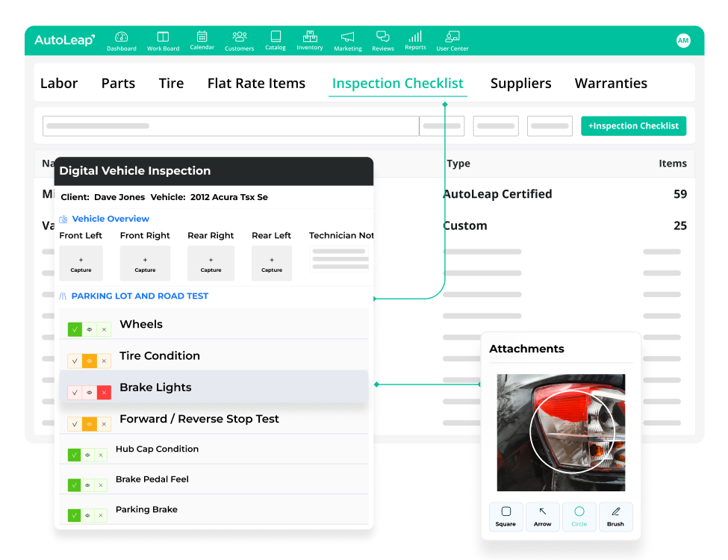Open the Parking Lot and Road Test section

coord(140,296)
